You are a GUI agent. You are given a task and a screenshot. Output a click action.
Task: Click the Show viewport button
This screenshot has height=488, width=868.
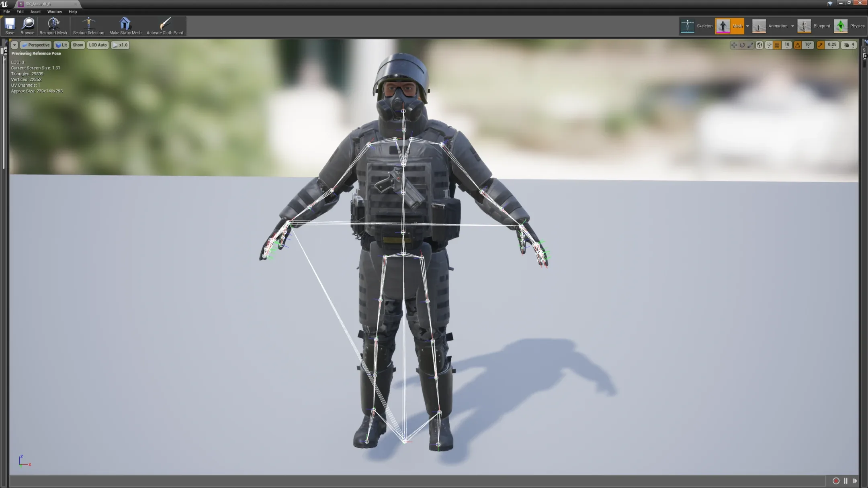[78, 45]
